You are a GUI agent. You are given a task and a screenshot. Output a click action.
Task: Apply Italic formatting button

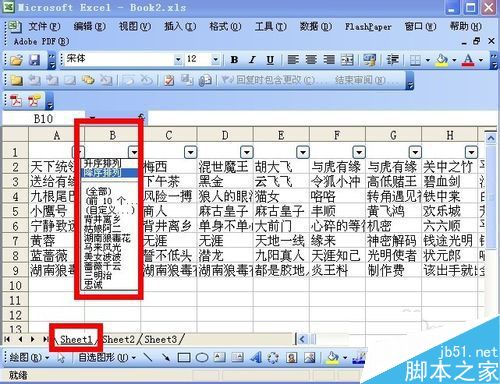(x=252, y=60)
